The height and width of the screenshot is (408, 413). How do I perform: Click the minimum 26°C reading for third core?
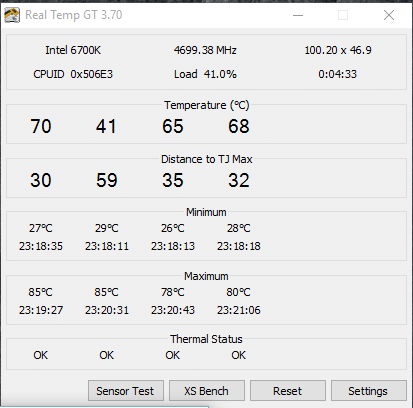click(173, 228)
